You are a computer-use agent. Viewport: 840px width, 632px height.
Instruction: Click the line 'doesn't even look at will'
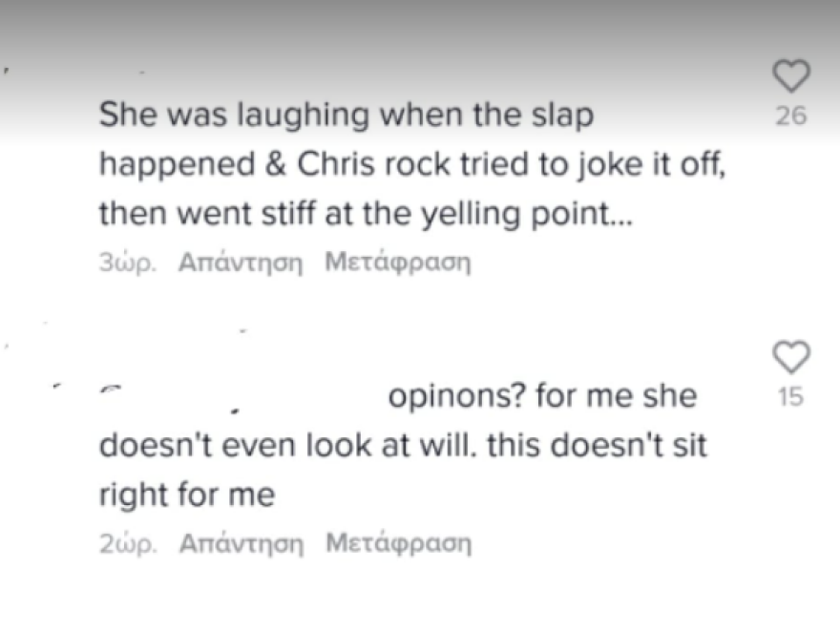[288, 446]
